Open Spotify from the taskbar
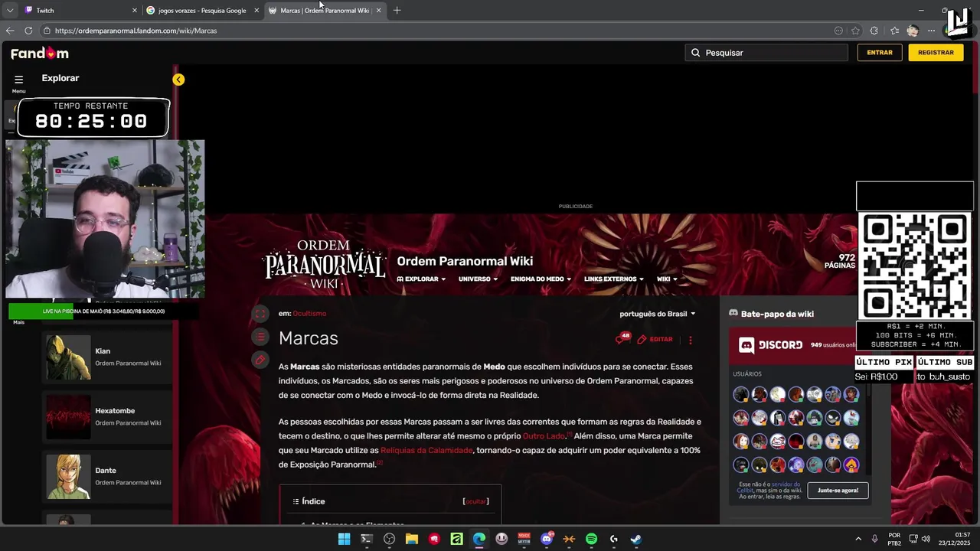Viewport: 980px width, 551px height. click(x=591, y=539)
